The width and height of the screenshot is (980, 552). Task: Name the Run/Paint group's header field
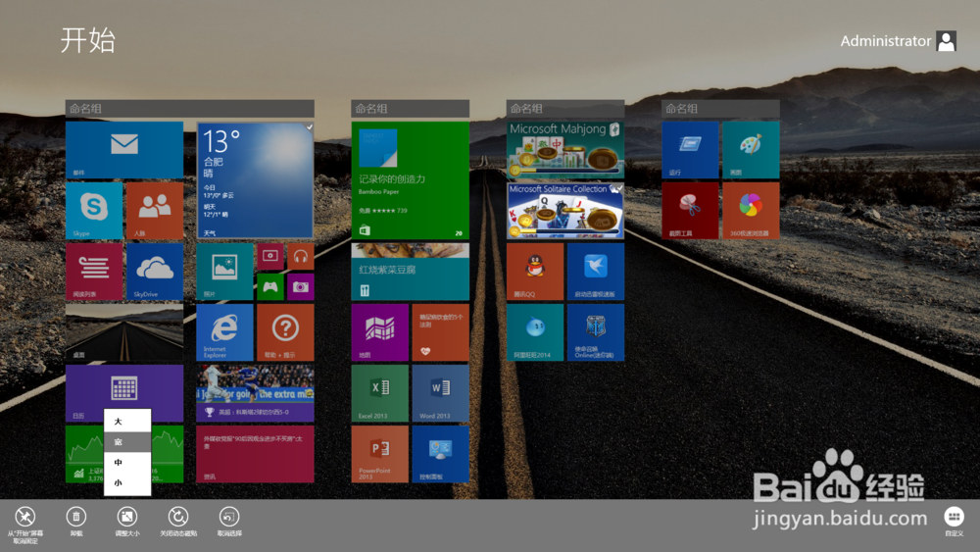coord(720,108)
